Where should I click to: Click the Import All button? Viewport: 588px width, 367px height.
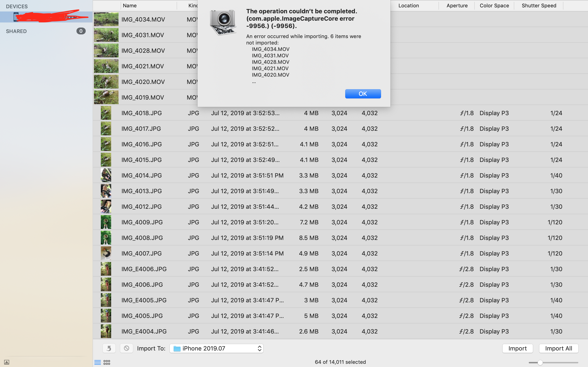click(558, 348)
